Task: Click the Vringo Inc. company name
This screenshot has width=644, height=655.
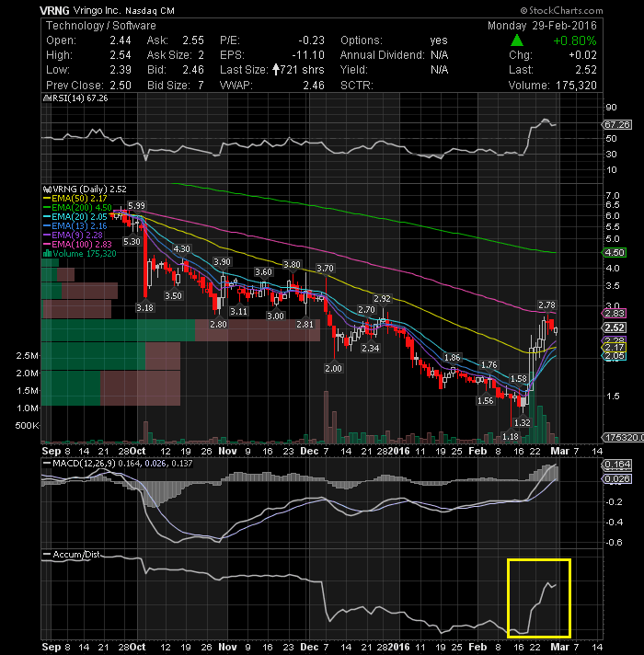Action: click(97, 10)
